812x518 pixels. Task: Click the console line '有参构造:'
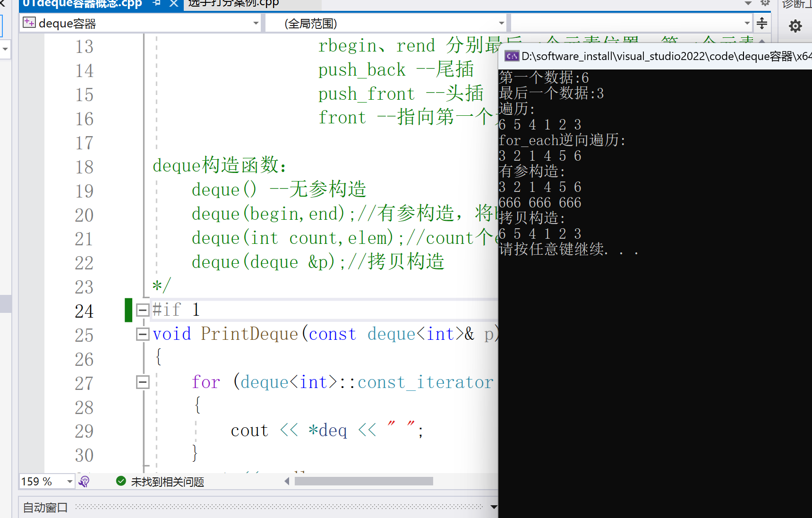coord(532,171)
